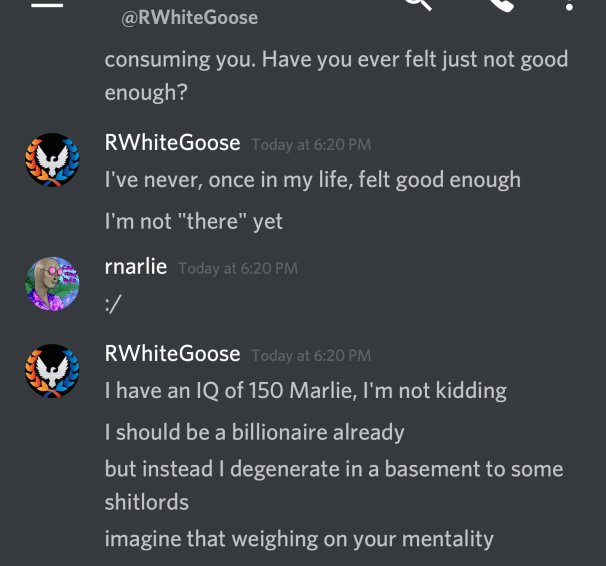606x566 pixels.
Task: Select the "Have you ever felt" message
Action: (x=336, y=76)
